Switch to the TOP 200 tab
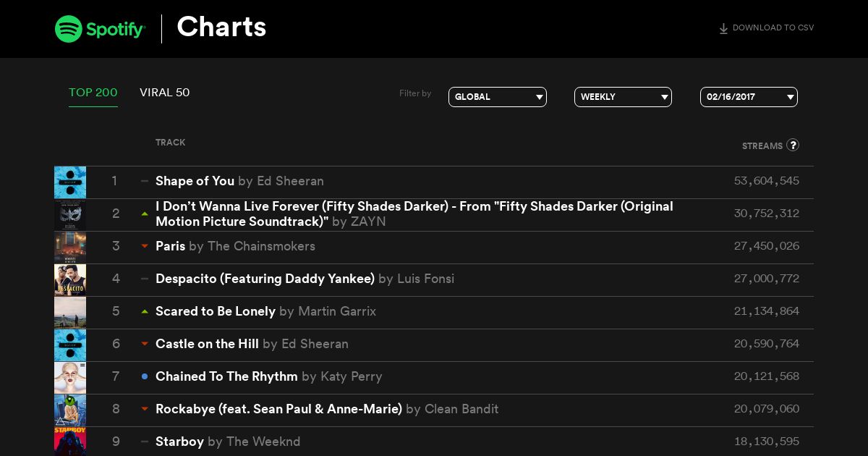Screen dimensions: 868x456 tap(93, 93)
